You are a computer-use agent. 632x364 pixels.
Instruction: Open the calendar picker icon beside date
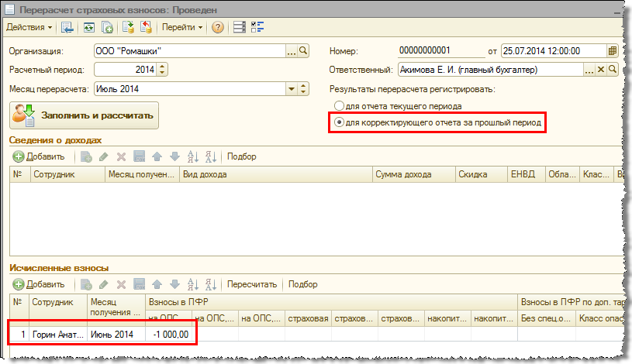613,51
